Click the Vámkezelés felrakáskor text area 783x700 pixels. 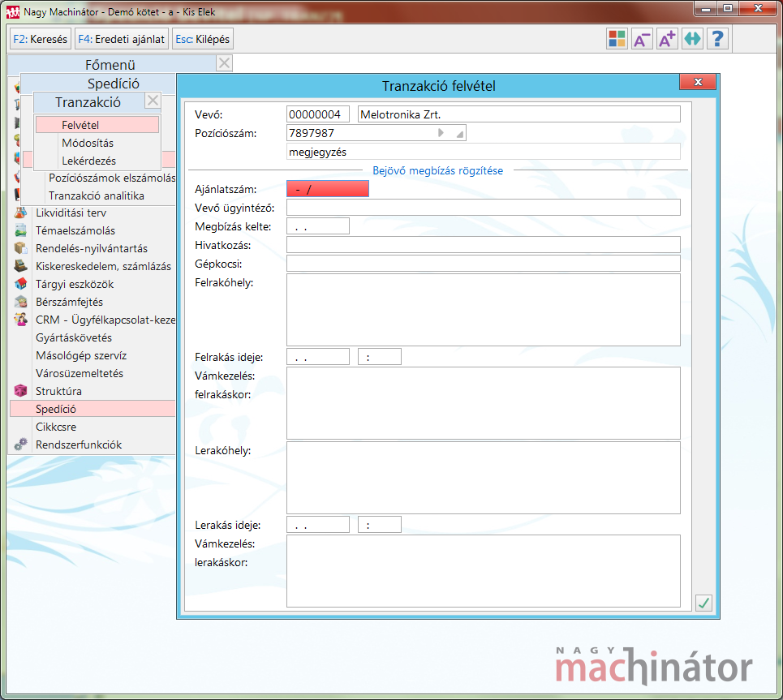click(x=484, y=403)
